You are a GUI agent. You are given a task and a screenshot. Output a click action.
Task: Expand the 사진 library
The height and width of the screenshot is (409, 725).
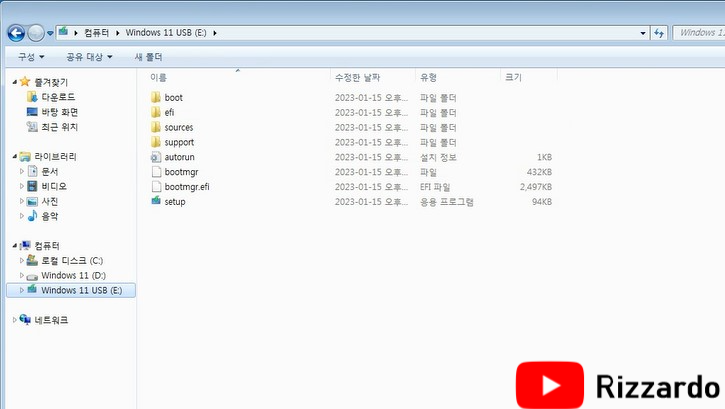tap(21, 201)
